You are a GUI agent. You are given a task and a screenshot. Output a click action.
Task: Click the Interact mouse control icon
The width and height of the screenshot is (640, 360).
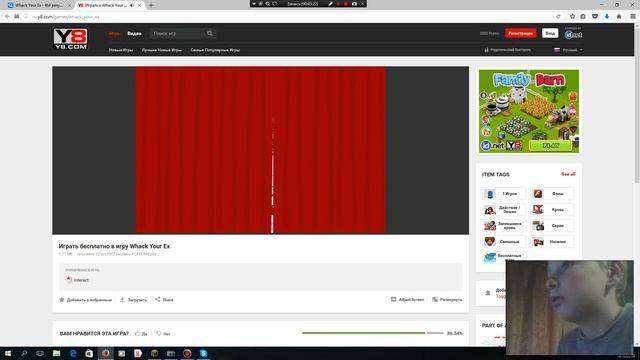click(69, 280)
